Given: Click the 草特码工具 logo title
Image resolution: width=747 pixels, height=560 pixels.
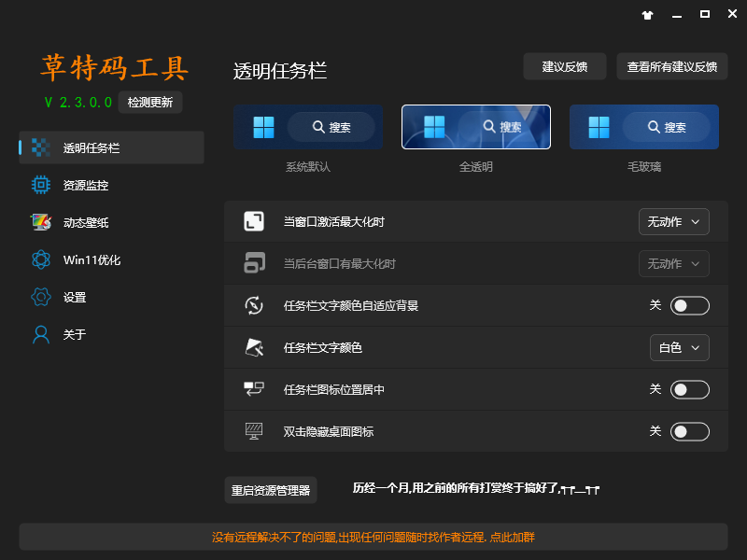Looking at the screenshot, I should coord(114,67).
